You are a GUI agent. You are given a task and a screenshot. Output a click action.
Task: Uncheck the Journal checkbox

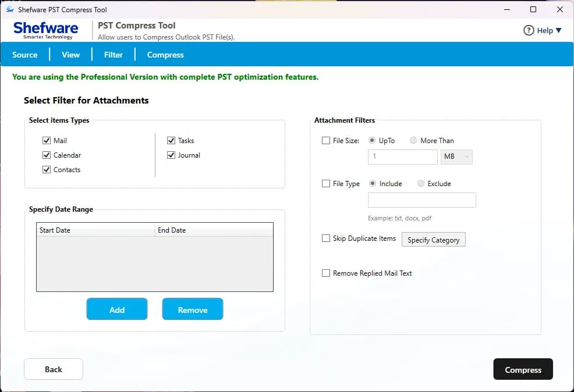[171, 155]
